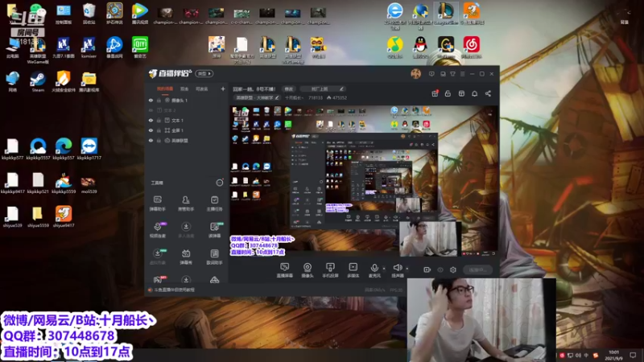Click the share icon in the top right

coord(488,93)
